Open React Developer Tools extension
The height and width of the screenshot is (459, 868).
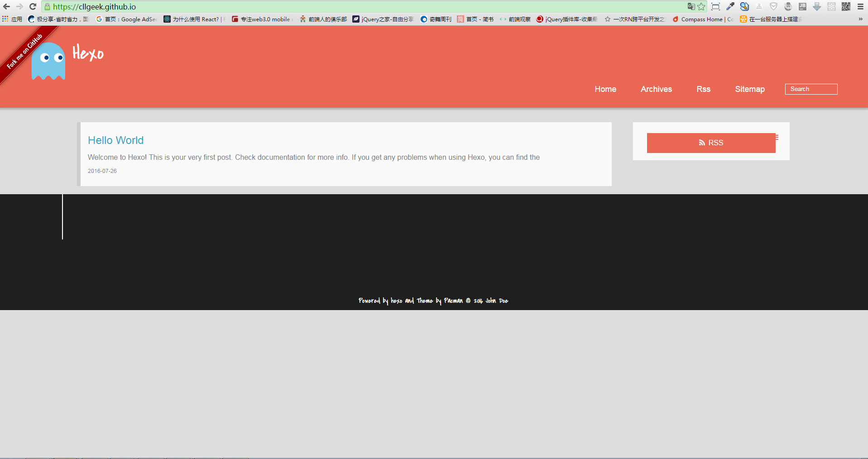coord(832,7)
